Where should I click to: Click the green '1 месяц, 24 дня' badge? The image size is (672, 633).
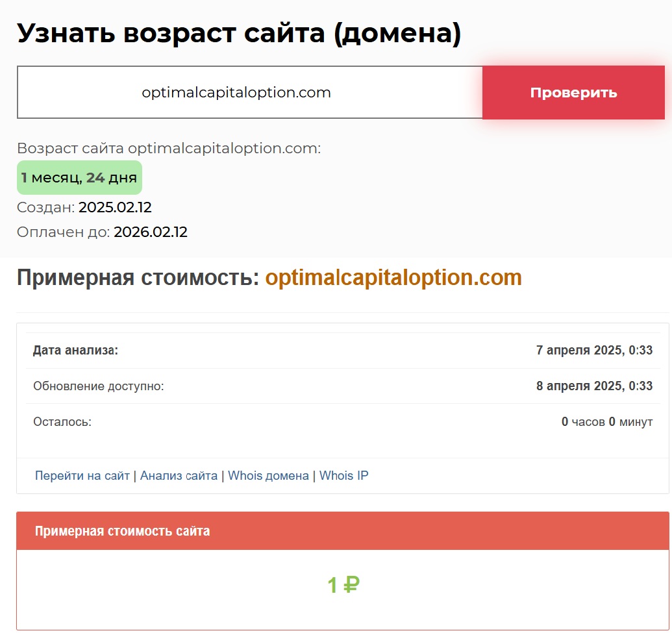point(79,177)
